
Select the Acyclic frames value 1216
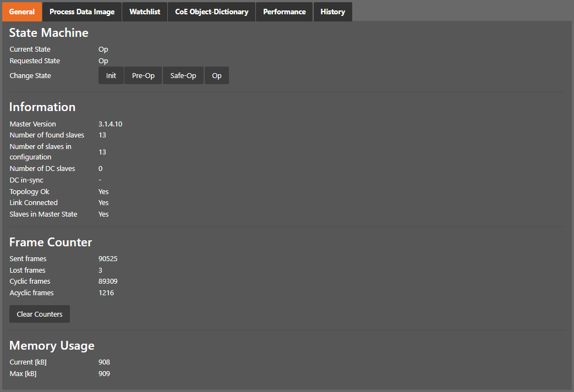click(x=106, y=293)
